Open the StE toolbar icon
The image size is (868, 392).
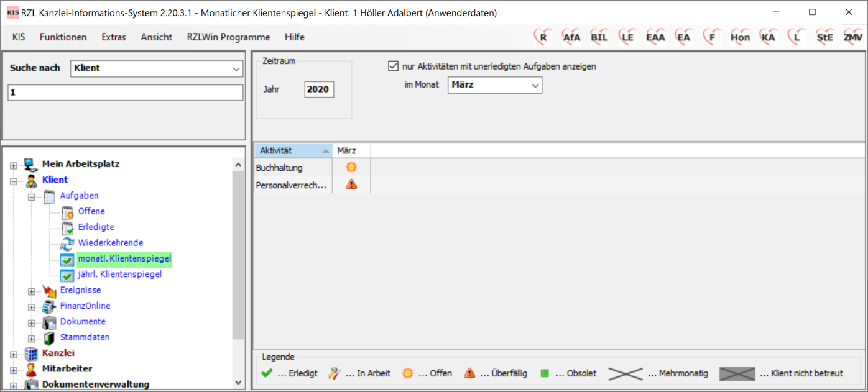coord(824,37)
